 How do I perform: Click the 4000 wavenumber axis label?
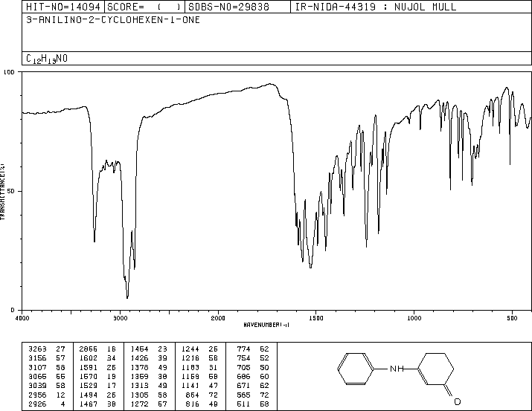22,318
